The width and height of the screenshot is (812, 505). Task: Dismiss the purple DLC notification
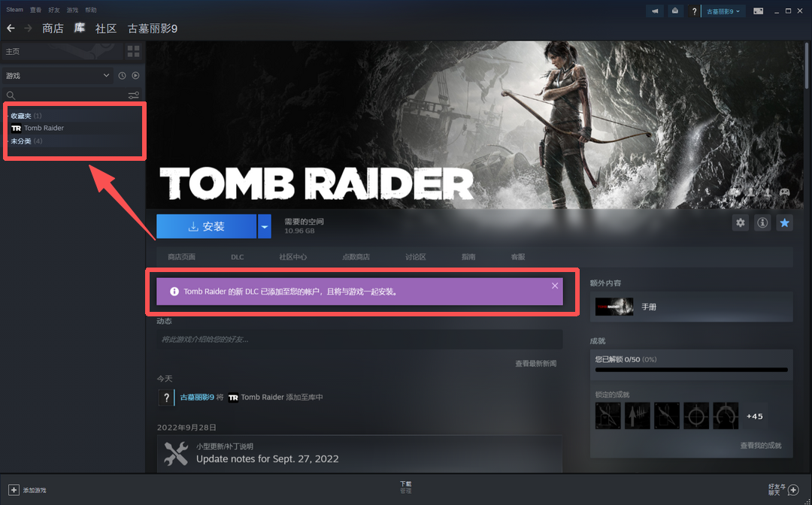coord(555,286)
